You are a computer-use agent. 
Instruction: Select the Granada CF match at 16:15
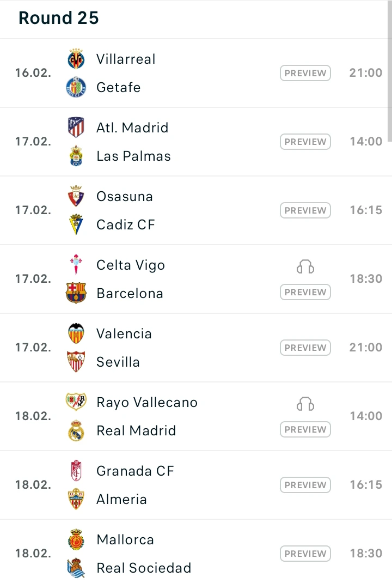coord(196,485)
